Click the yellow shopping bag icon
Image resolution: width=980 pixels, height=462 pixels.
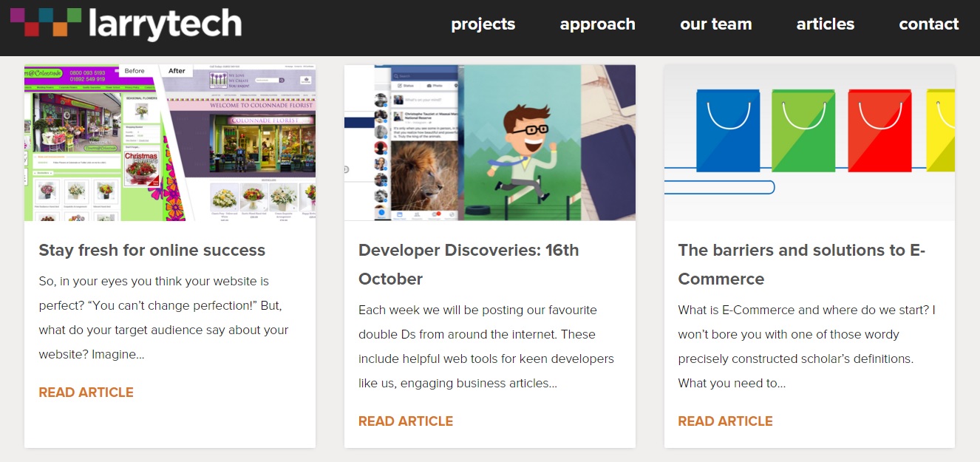tap(940, 130)
